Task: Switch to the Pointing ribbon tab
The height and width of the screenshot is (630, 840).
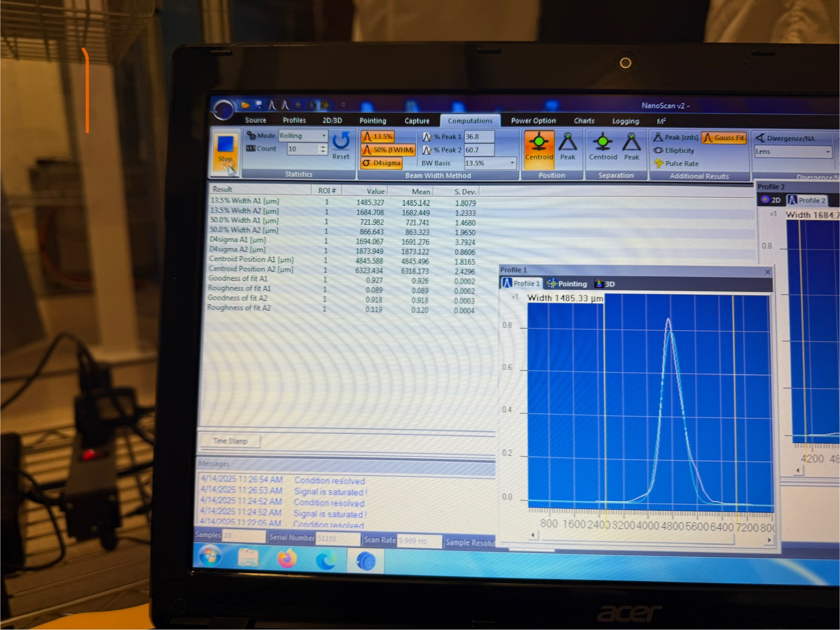Action: click(373, 121)
